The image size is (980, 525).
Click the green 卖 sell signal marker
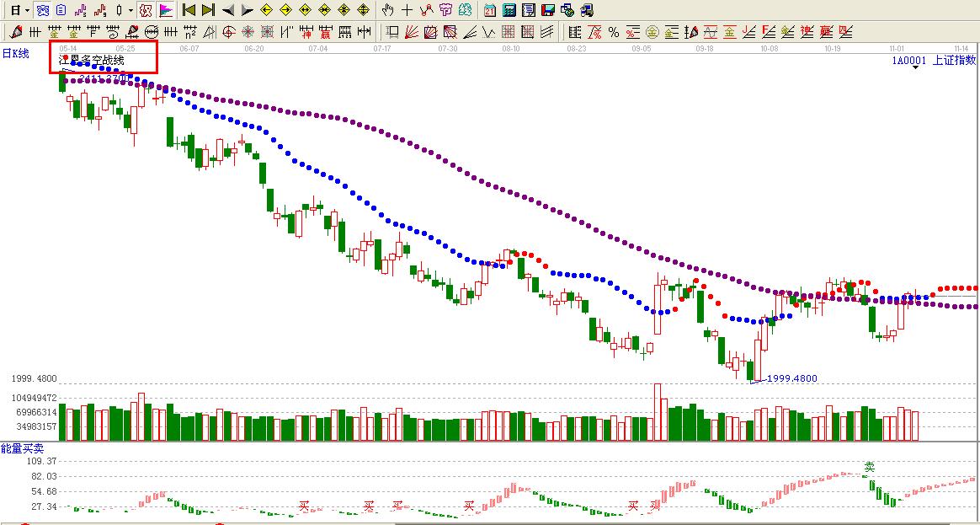[870, 466]
